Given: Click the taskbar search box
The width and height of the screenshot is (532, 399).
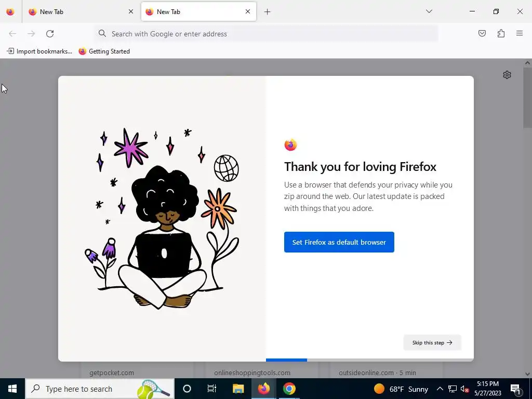Looking at the screenshot, I should [x=100, y=389].
